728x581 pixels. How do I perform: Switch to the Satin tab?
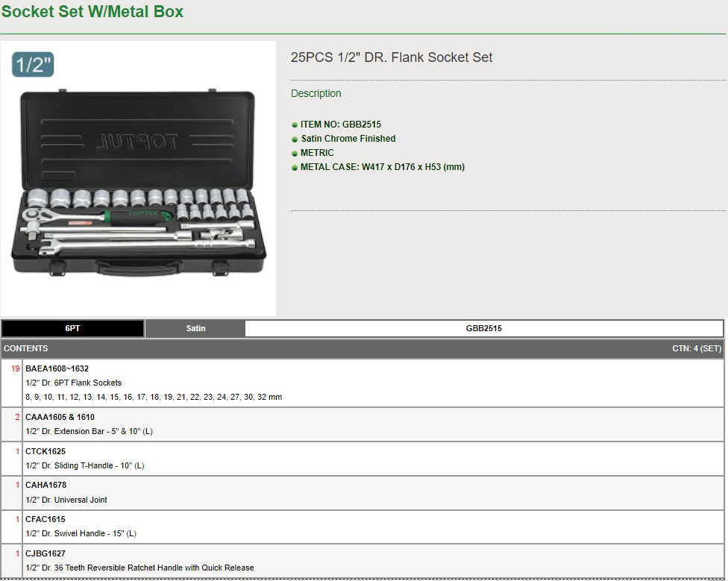[x=195, y=328]
